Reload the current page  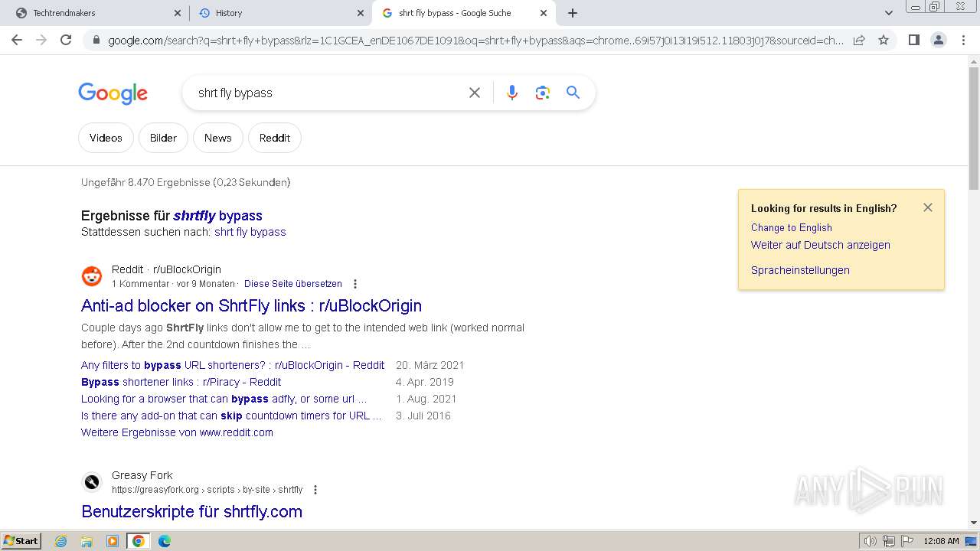pyautogui.click(x=66, y=40)
